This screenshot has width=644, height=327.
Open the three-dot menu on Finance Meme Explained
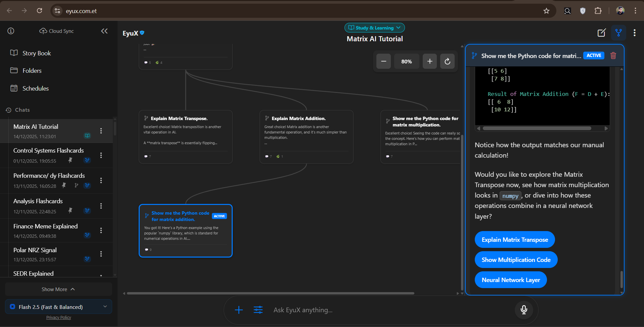click(101, 230)
